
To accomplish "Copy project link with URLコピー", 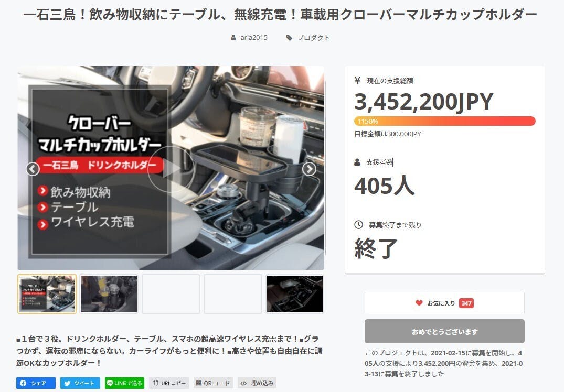I will point(169,383).
